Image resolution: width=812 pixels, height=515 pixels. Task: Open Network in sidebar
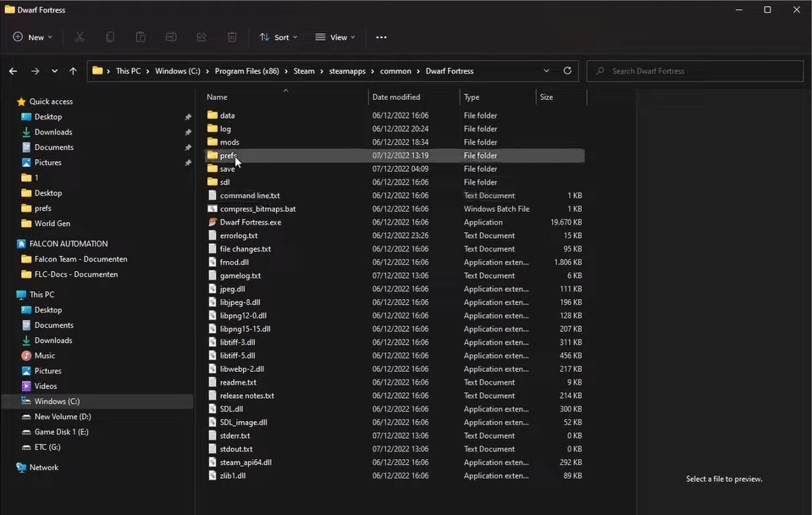click(43, 468)
